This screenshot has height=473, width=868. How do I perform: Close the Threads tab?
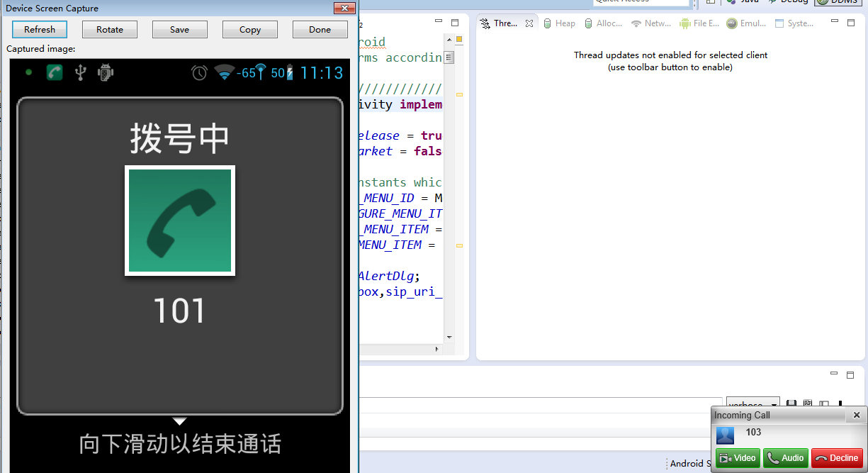click(529, 23)
